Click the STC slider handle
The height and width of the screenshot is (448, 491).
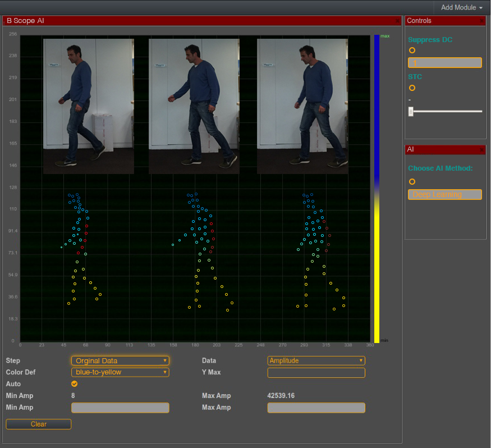(x=411, y=112)
